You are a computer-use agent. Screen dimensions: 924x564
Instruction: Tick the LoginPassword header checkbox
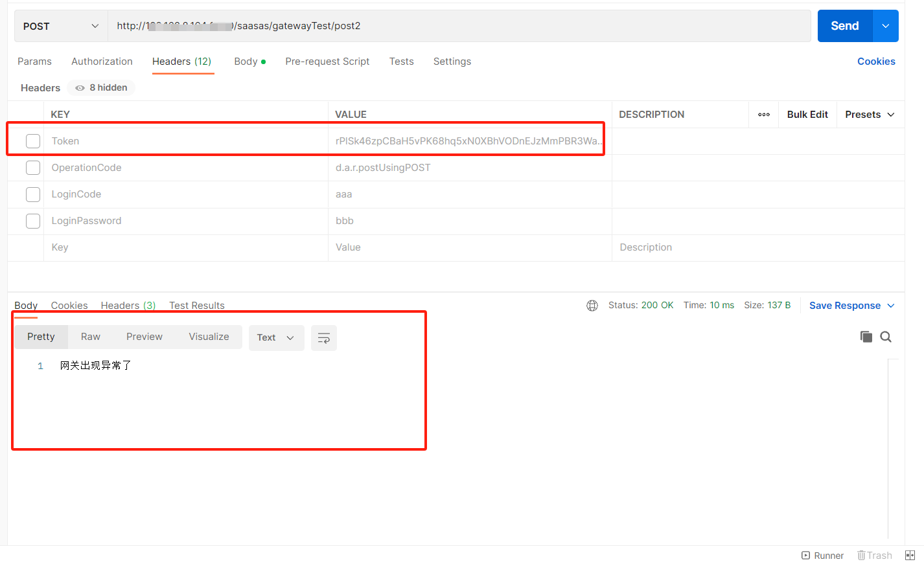(33, 221)
